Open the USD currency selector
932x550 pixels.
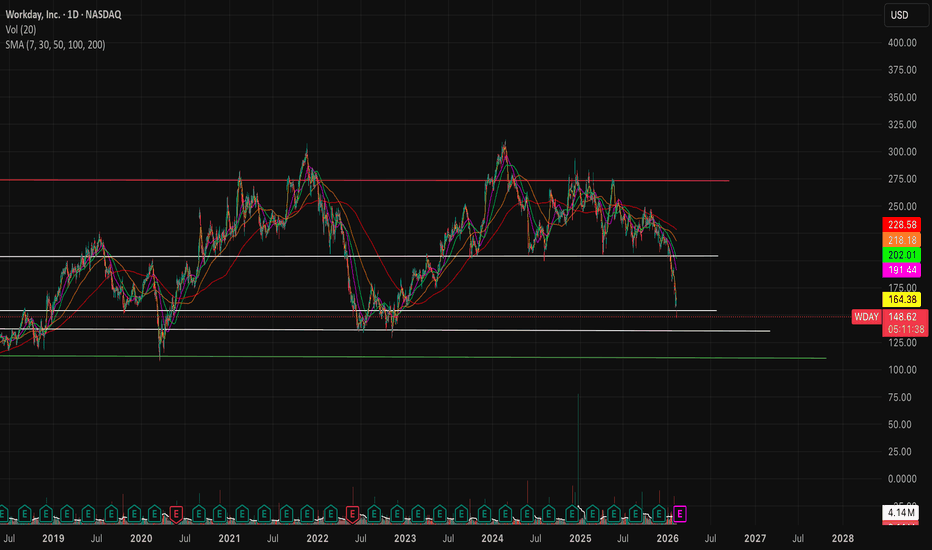902,14
